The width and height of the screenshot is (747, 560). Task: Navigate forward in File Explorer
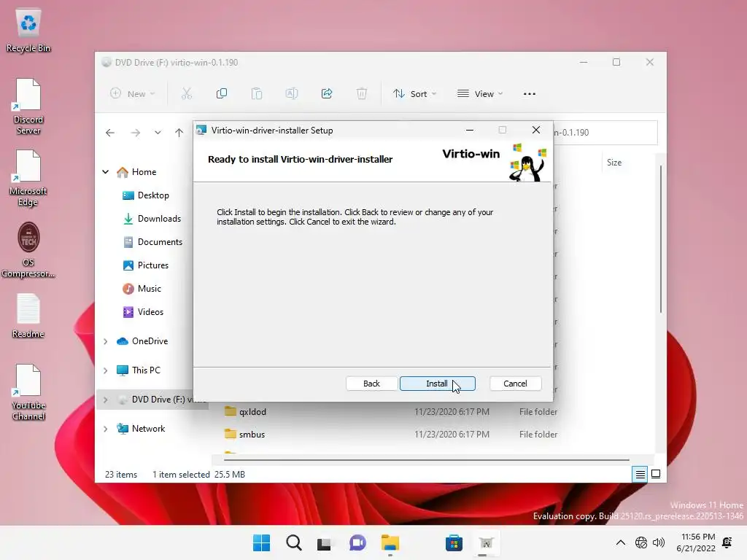[x=136, y=133]
